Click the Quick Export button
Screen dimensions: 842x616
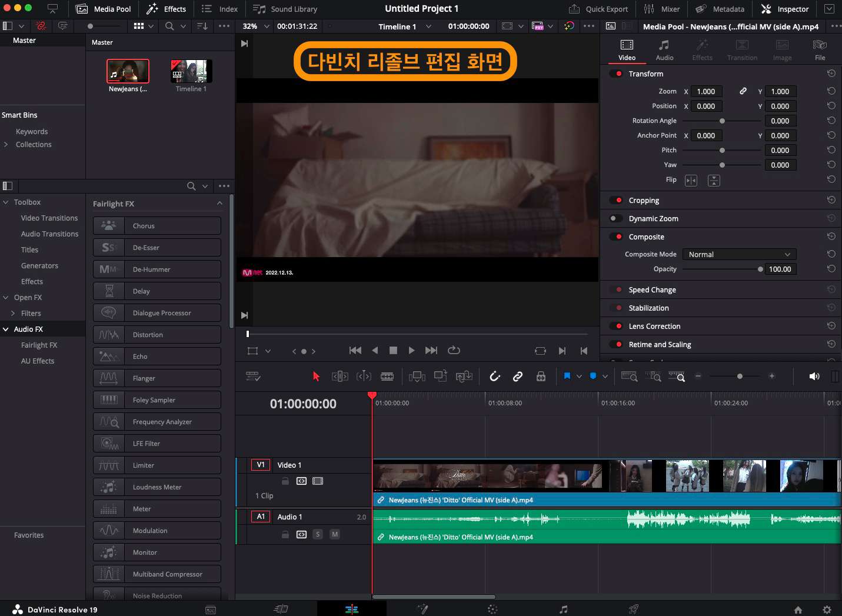(598, 9)
